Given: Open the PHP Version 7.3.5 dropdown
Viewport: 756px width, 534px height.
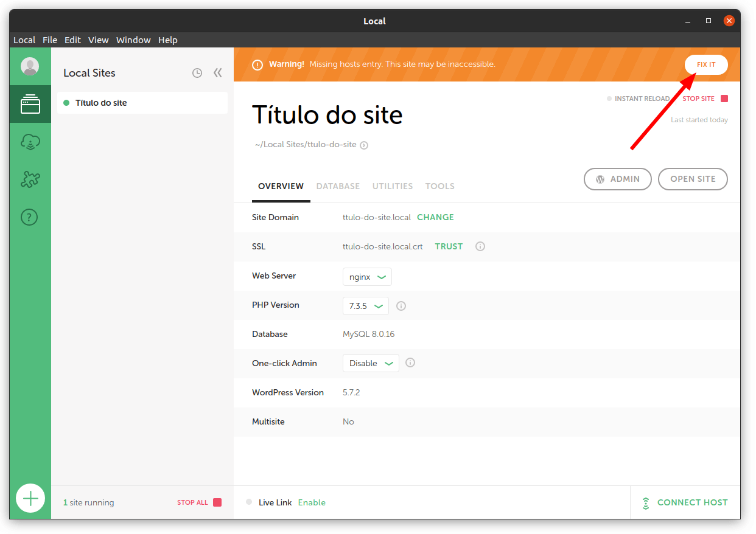Looking at the screenshot, I should tap(366, 306).
